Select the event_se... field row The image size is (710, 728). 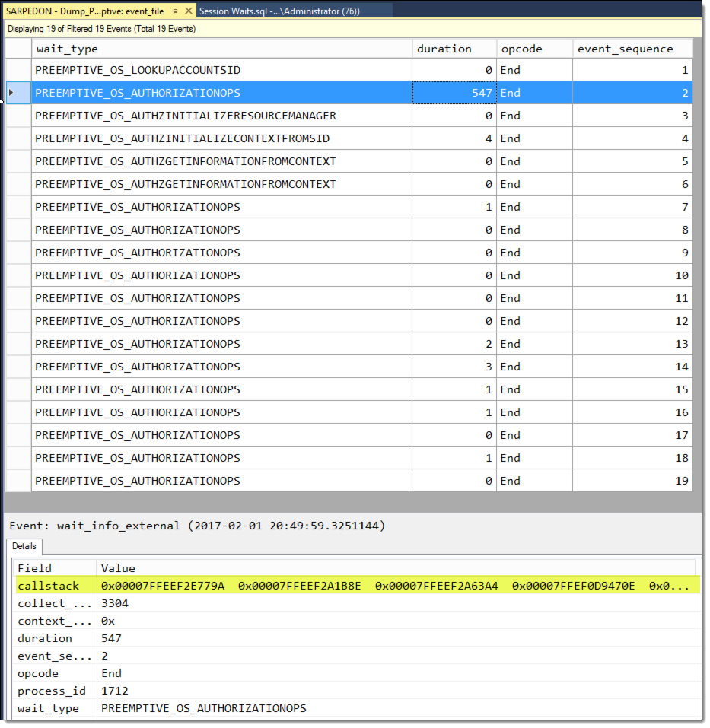coord(357,656)
